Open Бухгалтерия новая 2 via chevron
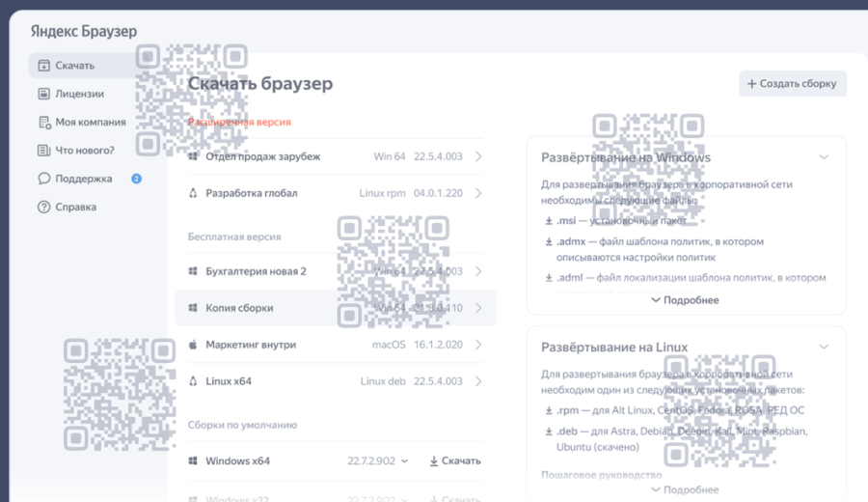This screenshot has width=868, height=502. 478,271
